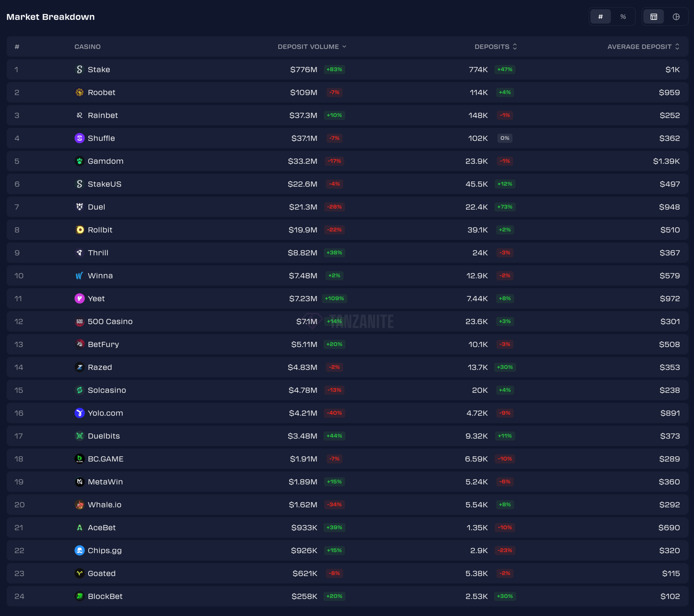Click the Roobet logo icon

(80, 92)
